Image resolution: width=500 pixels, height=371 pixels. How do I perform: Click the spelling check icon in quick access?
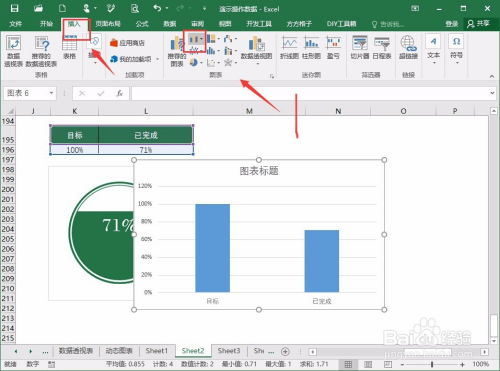click(111, 8)
